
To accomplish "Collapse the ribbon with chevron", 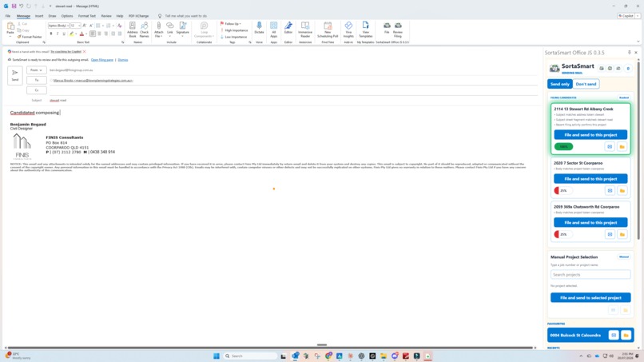I will (638, 42).
